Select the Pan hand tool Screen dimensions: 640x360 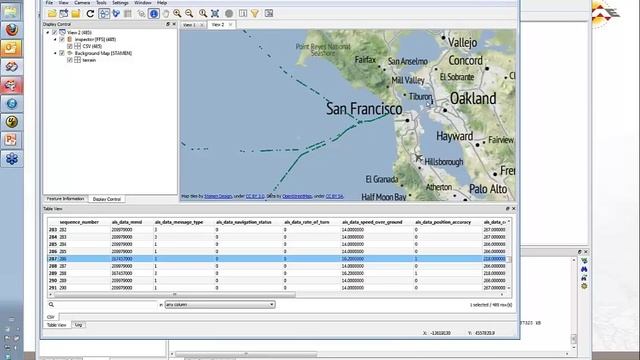point(166,13)
